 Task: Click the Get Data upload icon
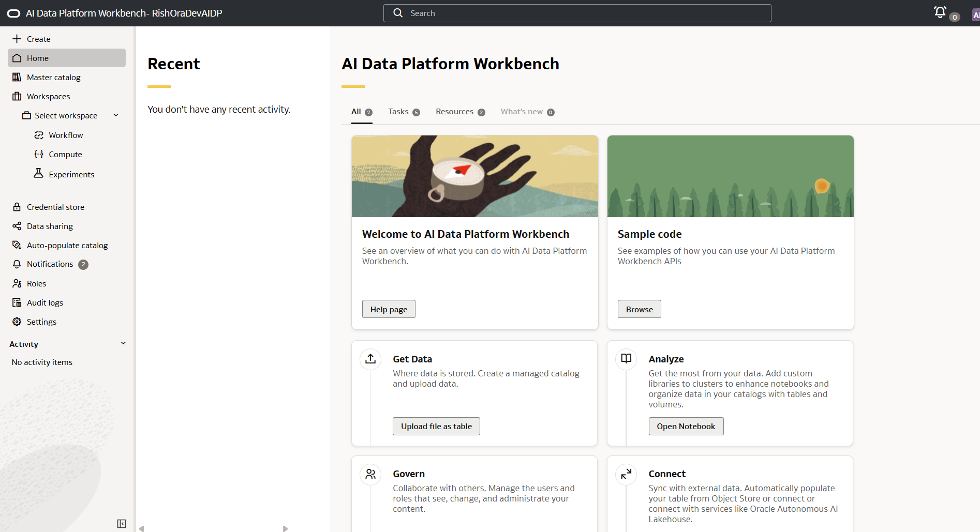pyautogui.click(x=370, y=359)
